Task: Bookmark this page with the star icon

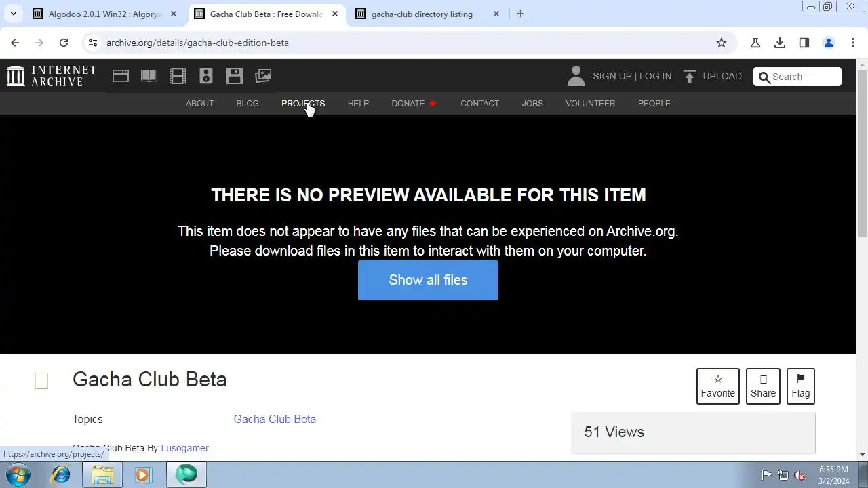Action: [x=722, y=43]
